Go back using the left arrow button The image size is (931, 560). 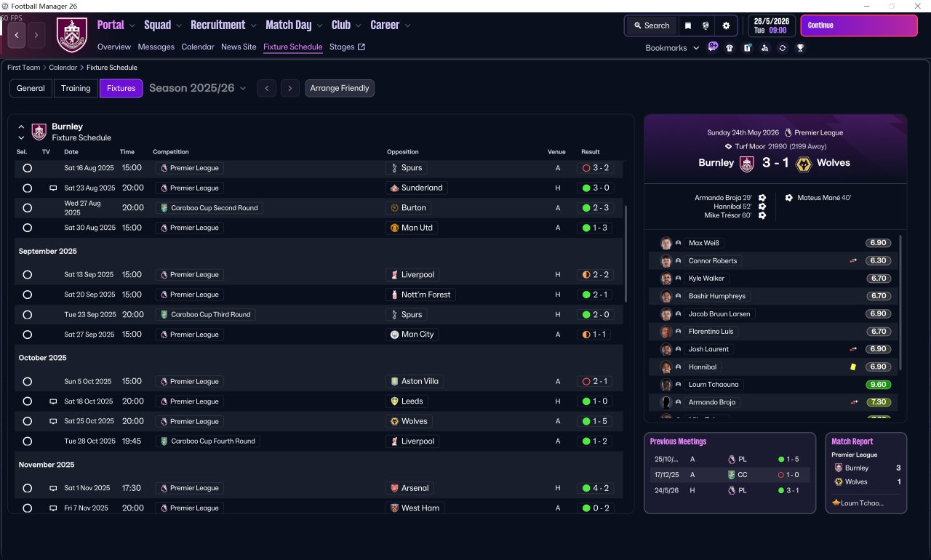tap(17, 35)
